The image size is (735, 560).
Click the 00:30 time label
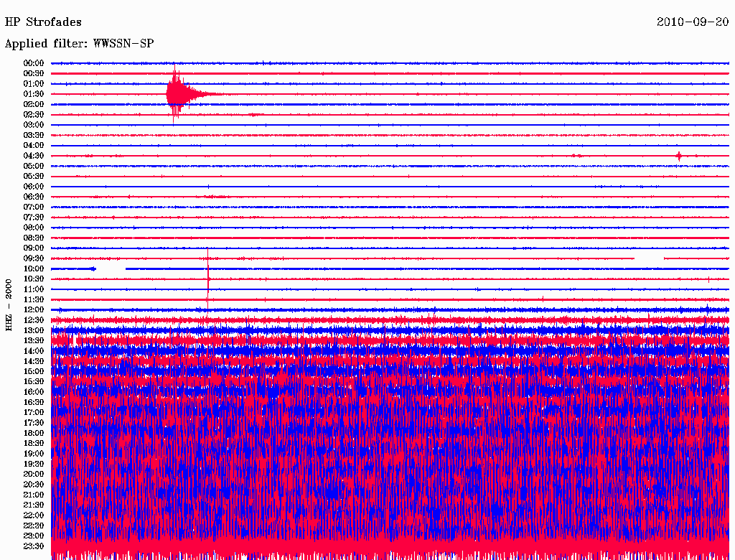pyautogui.click(x=34, y=74)
